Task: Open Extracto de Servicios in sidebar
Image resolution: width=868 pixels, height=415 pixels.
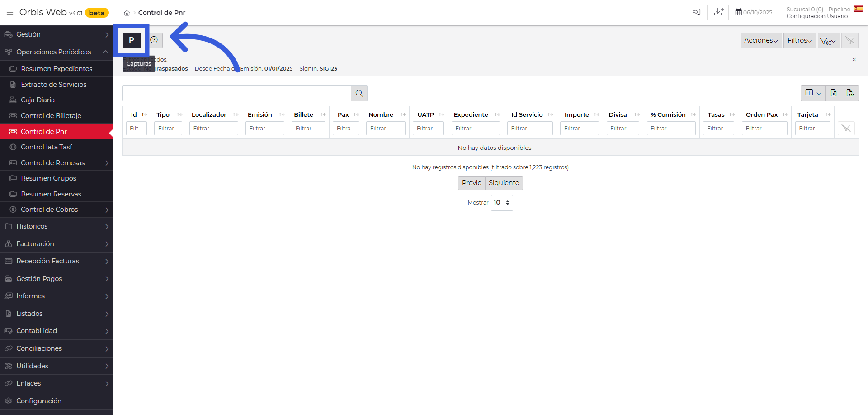Action: click(x=57, y=85)
